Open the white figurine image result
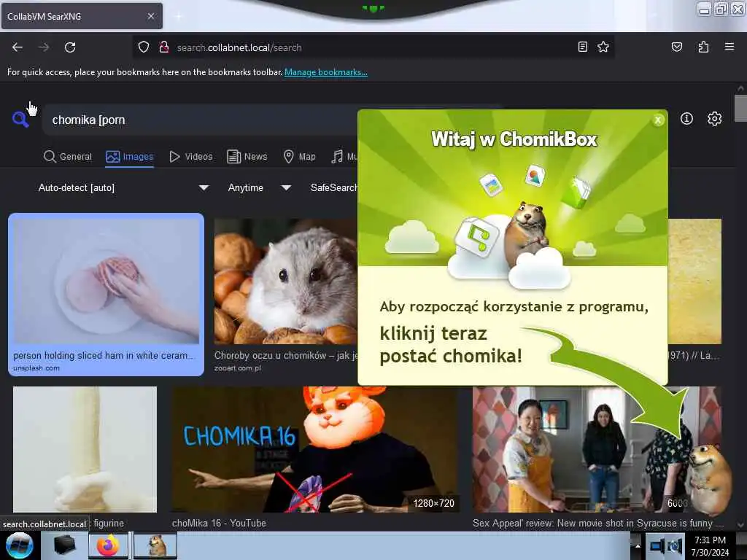Viewport: 747px width, 560px height. tap(85, 449)
